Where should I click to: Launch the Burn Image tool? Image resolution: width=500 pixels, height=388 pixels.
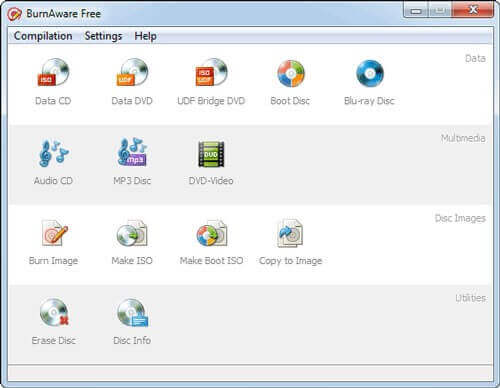tap(53, 242)
